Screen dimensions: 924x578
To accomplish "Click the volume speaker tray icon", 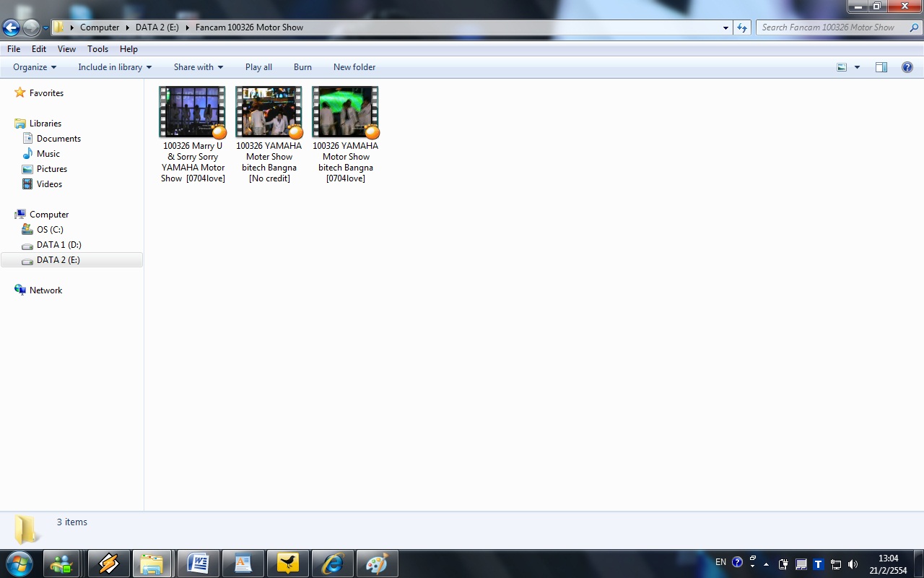I will coord(853,564).
